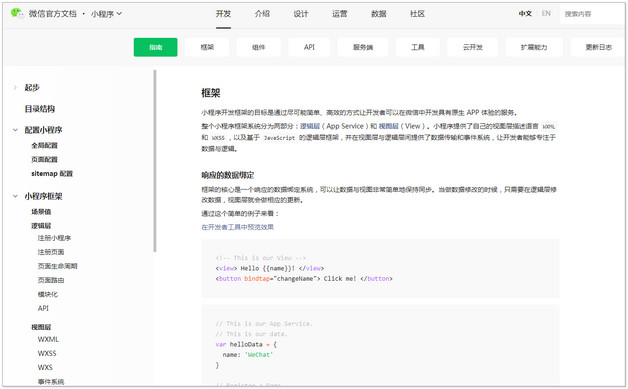The width and height of the screenshot is (628, 389).
Task: Switch to the 运营 tab
Action: pyautogui.click(x=340, y=14)
